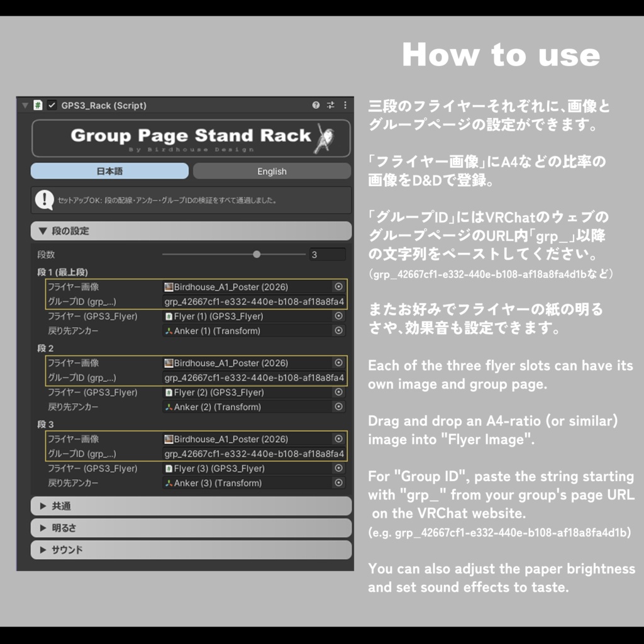Click the 段3 グループID text field

click(x=254, y=453)
